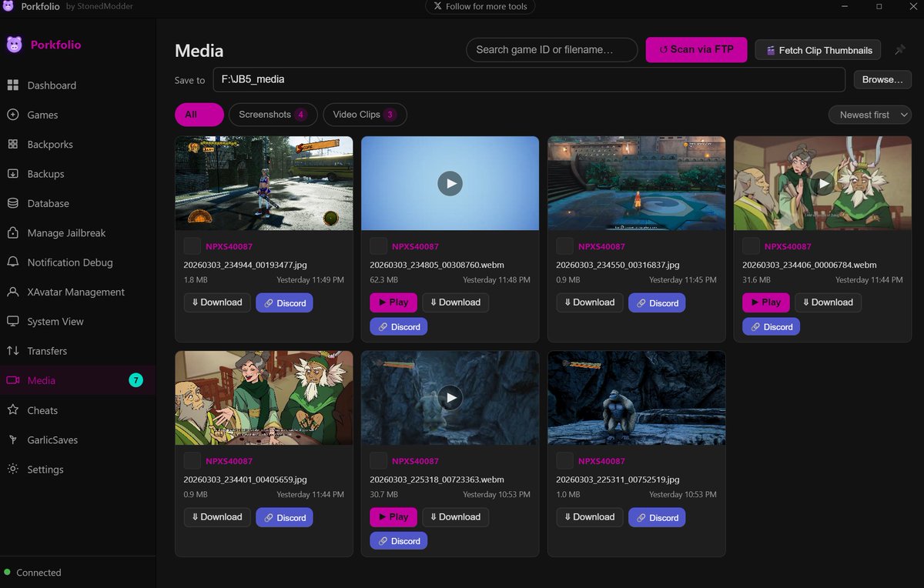Image resolution: width=924 pixels, height=588 pixels.
Task: Click Follow for more tools link
Action: pos(480,6)
